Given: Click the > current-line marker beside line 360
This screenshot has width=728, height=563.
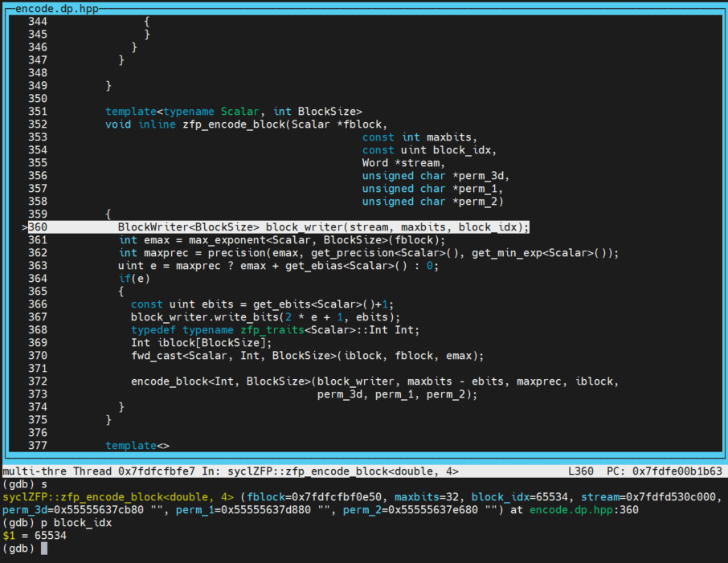Looking at the screenshot, I should [x=24, y=227].
